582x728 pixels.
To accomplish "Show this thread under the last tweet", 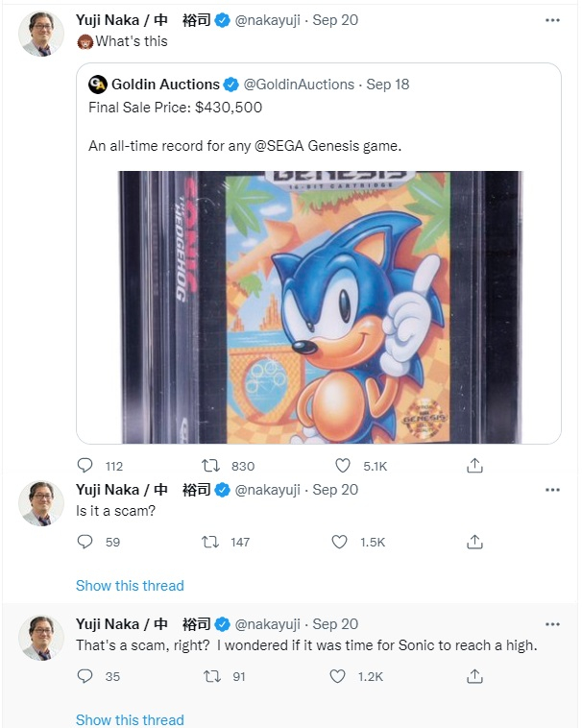I will pyautogui.click(x=130, y=719).
